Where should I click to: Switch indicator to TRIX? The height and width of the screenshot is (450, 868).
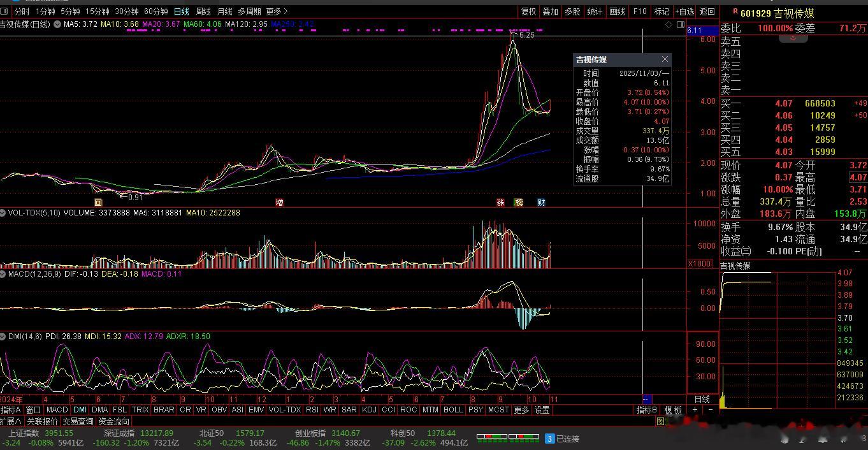point(140,410)
